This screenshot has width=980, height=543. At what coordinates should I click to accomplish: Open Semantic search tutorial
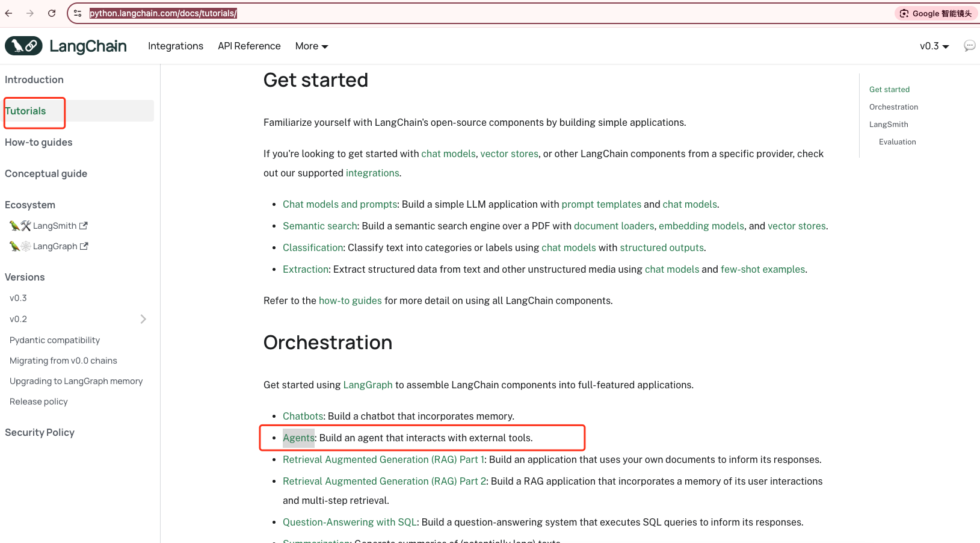[x=320, y=226]
